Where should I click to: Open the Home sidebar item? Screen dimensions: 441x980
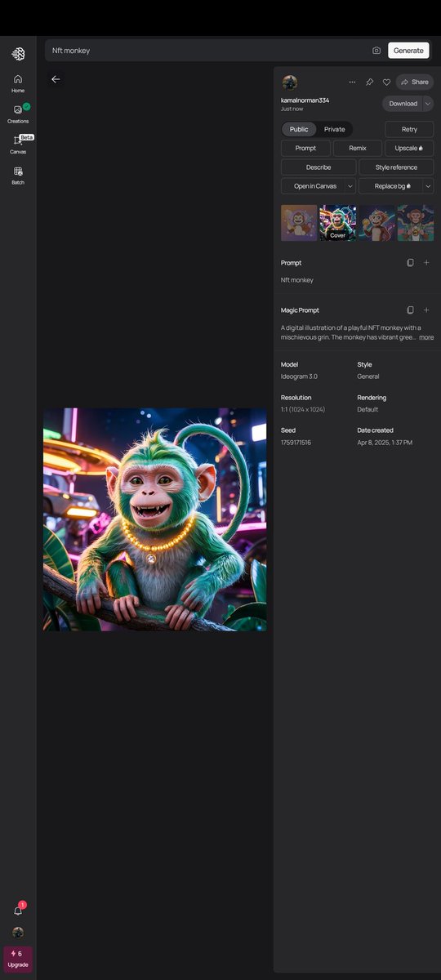point(18,83)
